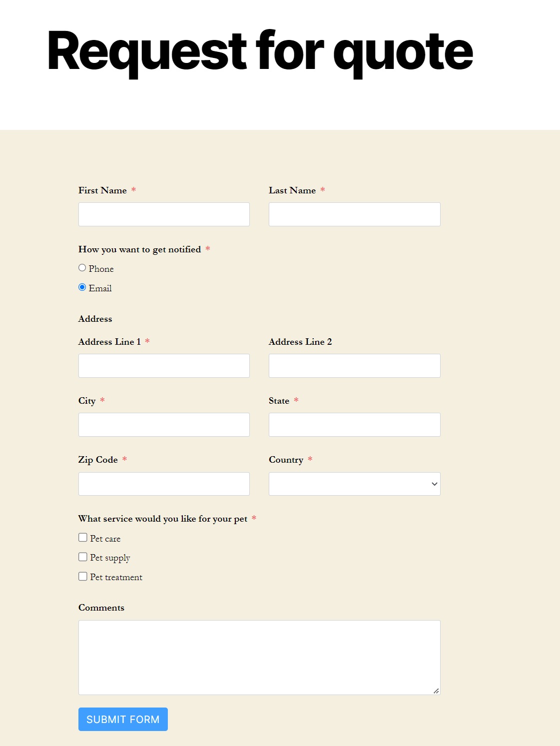Click the "Pet supply" option text
This screenshot has width=560, height=746.
[110, 558]
